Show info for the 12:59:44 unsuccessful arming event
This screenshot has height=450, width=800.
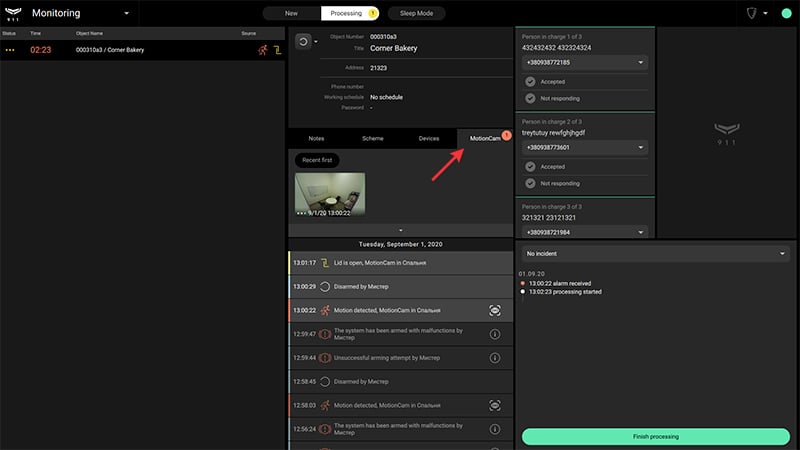coord(494,358)
